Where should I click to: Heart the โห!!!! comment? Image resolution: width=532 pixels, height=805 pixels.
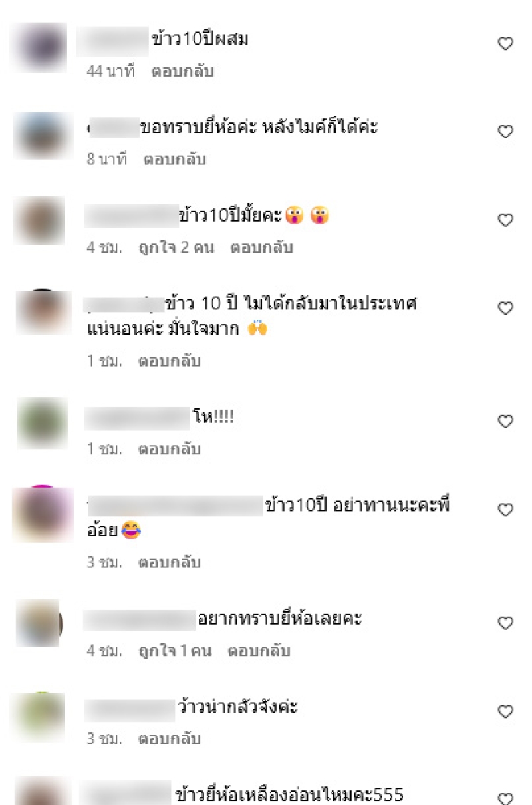click(506, 422)
